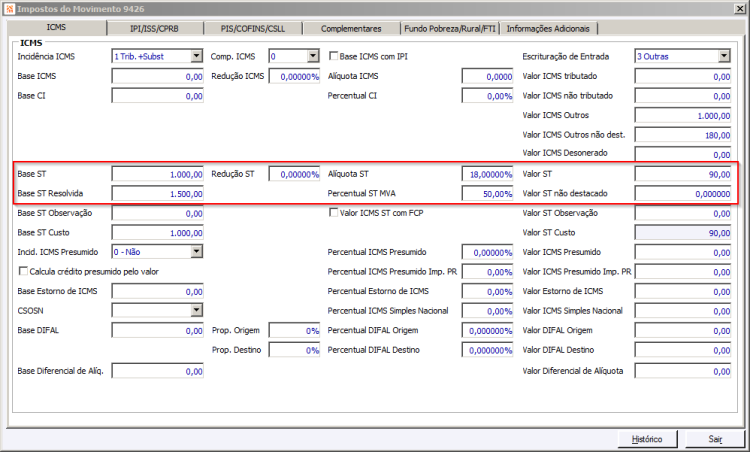This screenshot has width=750, height=452.
Task: Toggle Valor ICMS ST com FCP checkbox
Action: click(x=333, y=212)
